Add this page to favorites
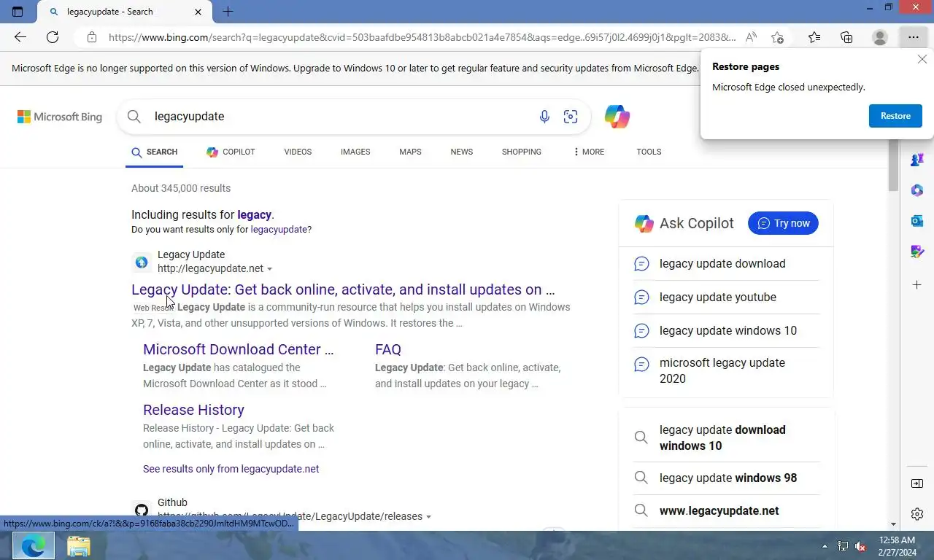 777,37
